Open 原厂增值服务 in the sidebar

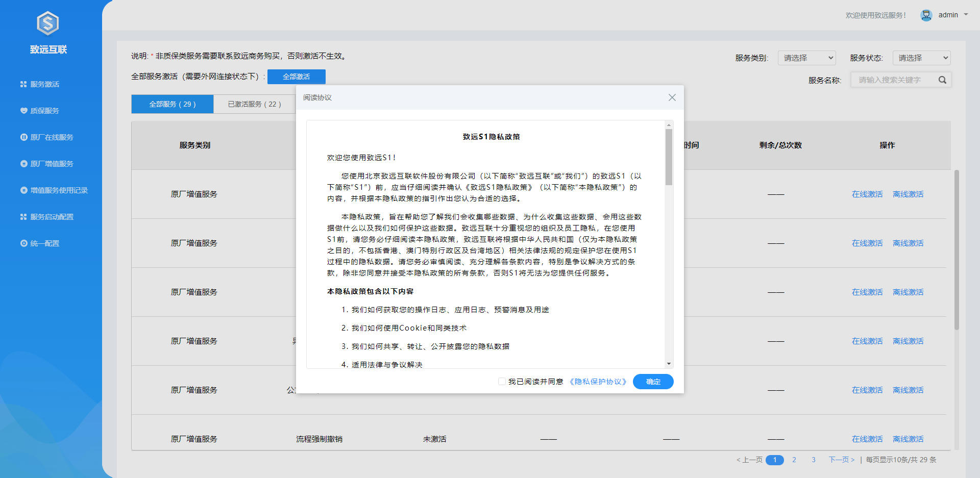pyautogui.click(x=52, y=164)
